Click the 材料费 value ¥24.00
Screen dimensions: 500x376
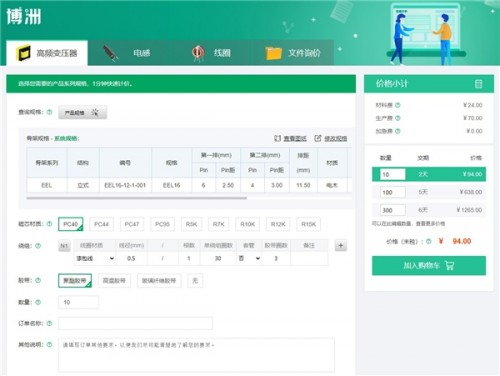[x=473, y=105]
